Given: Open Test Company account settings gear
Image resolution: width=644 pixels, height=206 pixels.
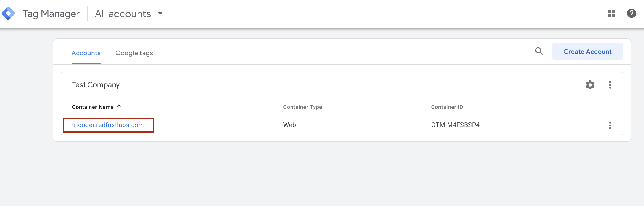Looking at the screenshot, I should click(x=590, y=85).
